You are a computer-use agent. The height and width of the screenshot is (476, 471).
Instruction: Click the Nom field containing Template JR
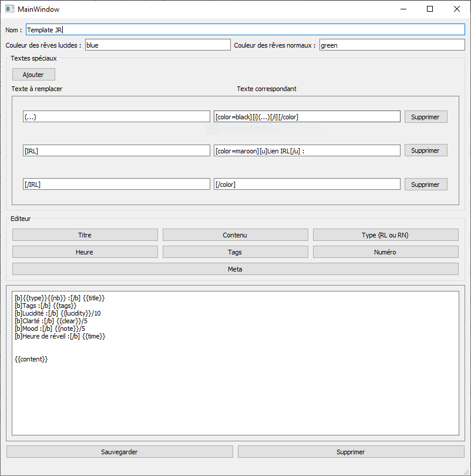[x=245, y=29]
